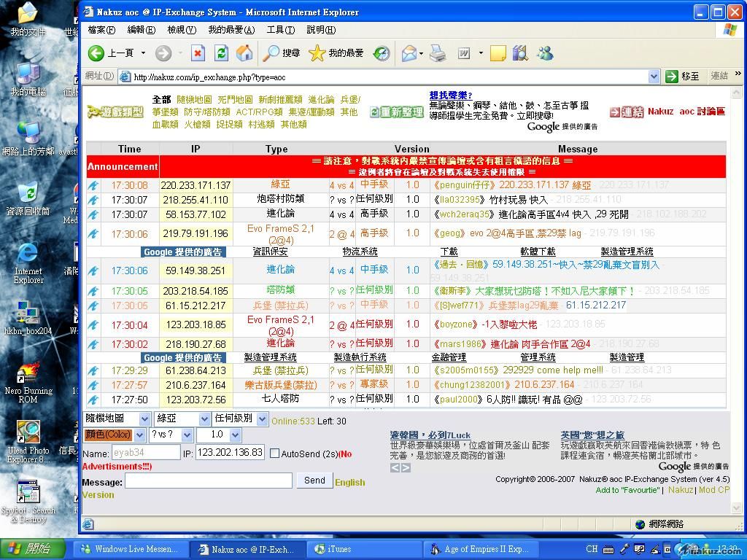The width and height of the screenshot is (747, 560).
Task: Click the Forward arrow toolbar button
Action: click(x=163, y=52)
